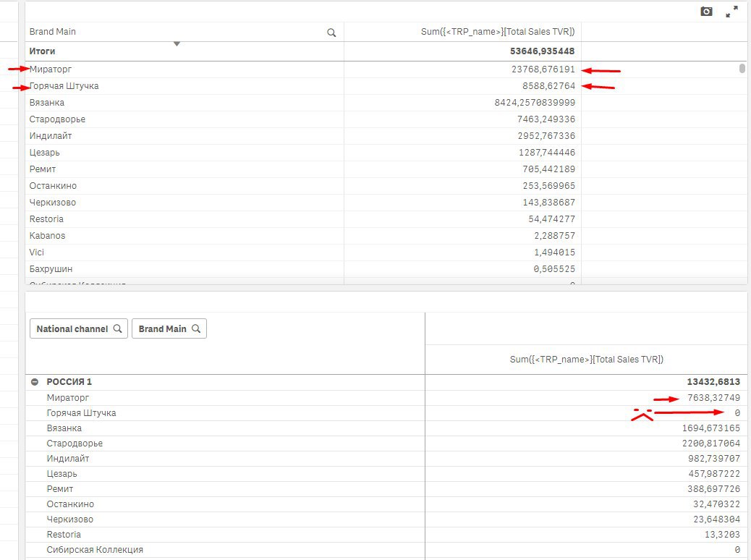Select Restoria in the top table
The height and width of the screenshot is (560, 751).
click(x=46, y=219)
